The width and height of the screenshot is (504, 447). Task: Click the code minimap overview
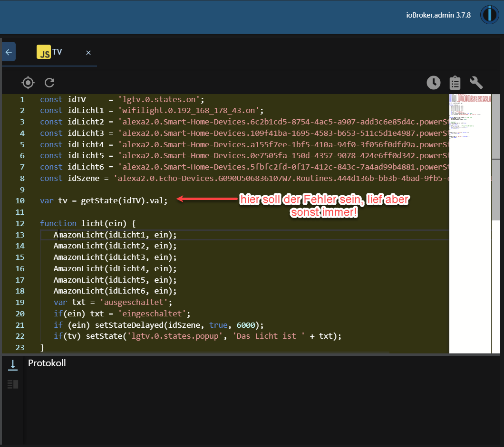coord(470,223)
